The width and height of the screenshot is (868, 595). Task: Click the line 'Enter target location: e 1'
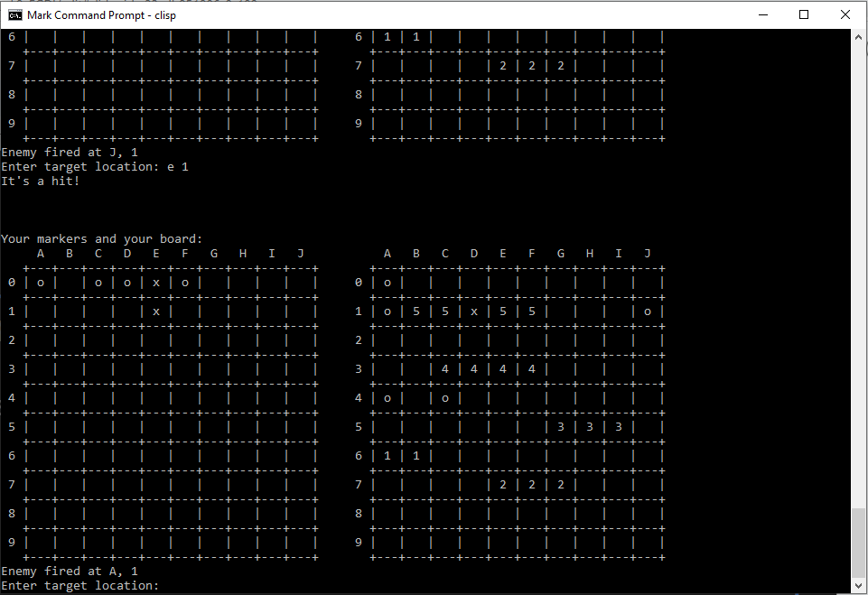tap(95, 167)
